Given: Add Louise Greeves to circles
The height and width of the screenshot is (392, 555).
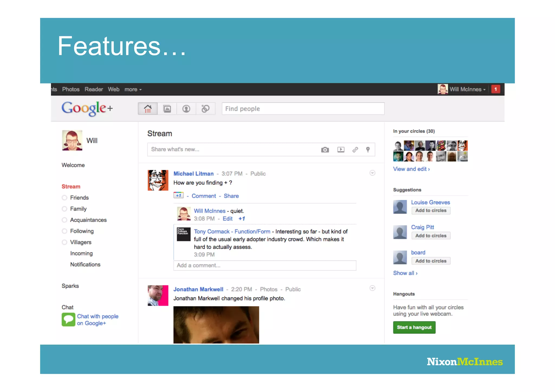Looking at the screenshot, I should coord(431,210).
